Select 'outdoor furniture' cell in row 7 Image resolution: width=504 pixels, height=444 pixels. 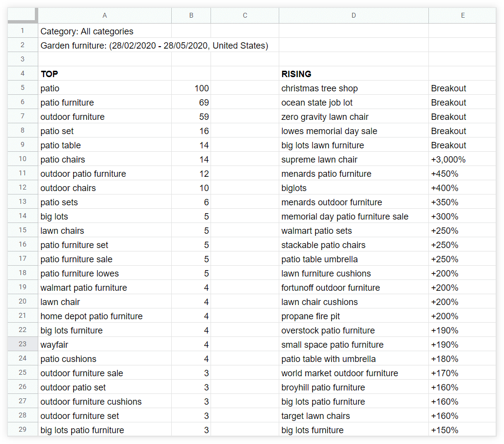(105, 116)
